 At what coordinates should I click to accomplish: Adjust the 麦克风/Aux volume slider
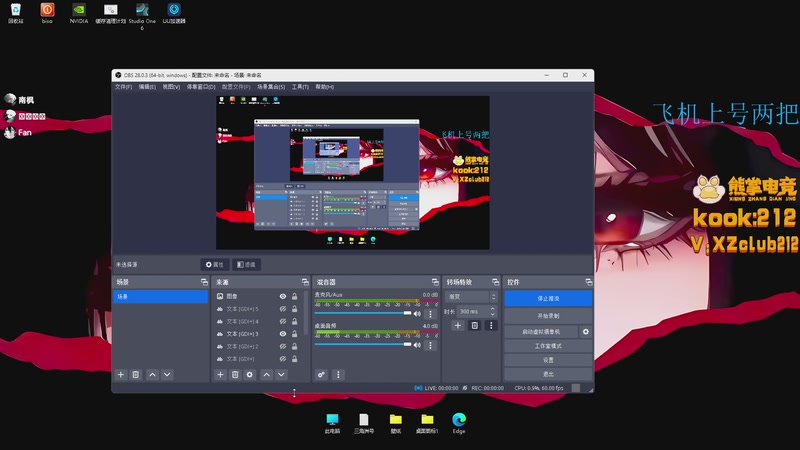(363, 313)
